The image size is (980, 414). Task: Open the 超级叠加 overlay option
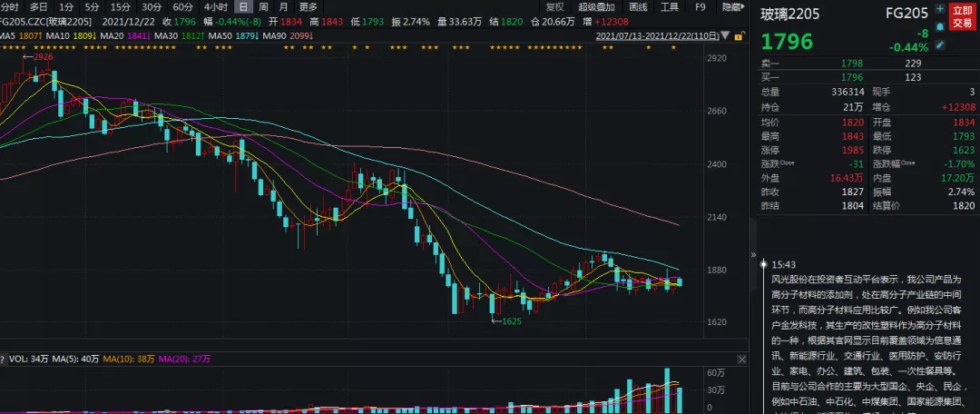(595, 6)
